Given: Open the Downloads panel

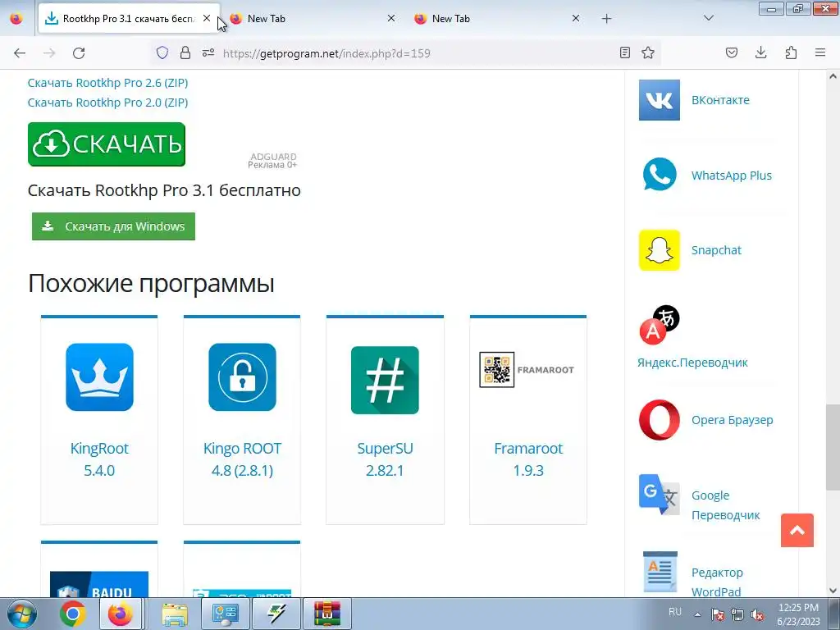Looking at the screenshot, I should pos(760,52).
